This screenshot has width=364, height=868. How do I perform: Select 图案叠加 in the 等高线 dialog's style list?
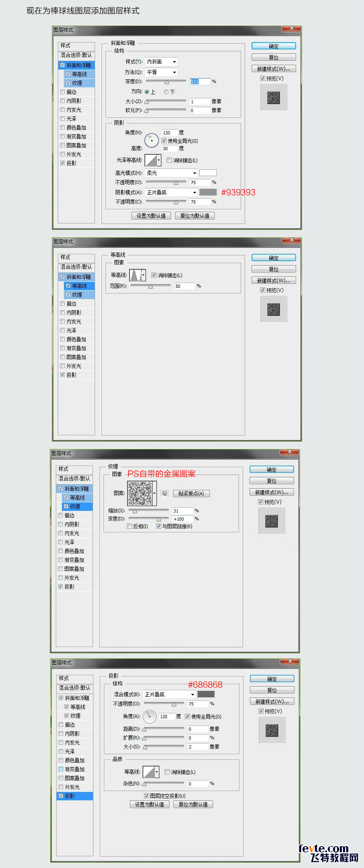76,357
